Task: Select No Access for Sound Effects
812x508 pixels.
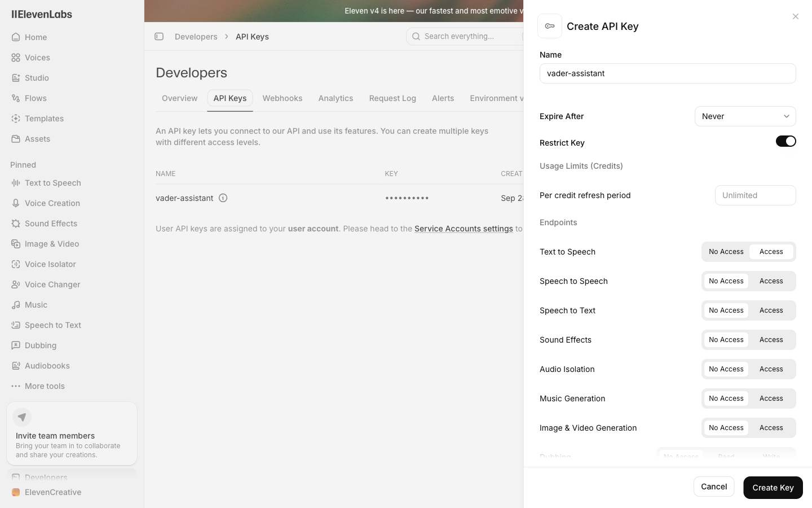Action: click(726, 340)
